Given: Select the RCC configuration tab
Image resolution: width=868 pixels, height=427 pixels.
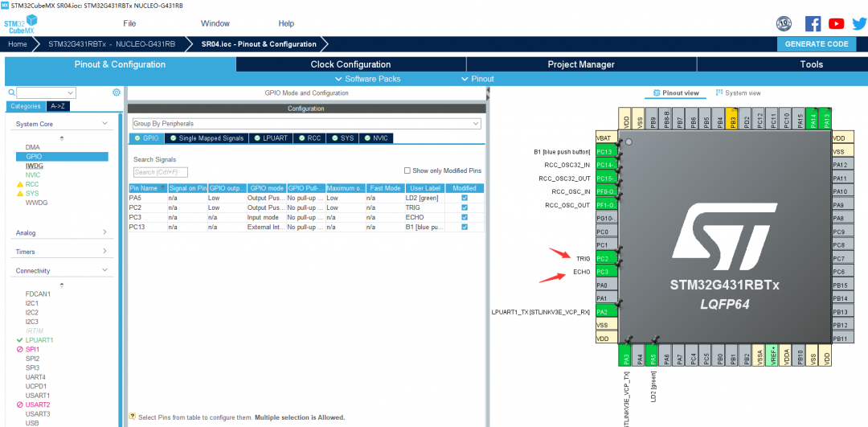Looking at the screenshot, I should (309, 138).
